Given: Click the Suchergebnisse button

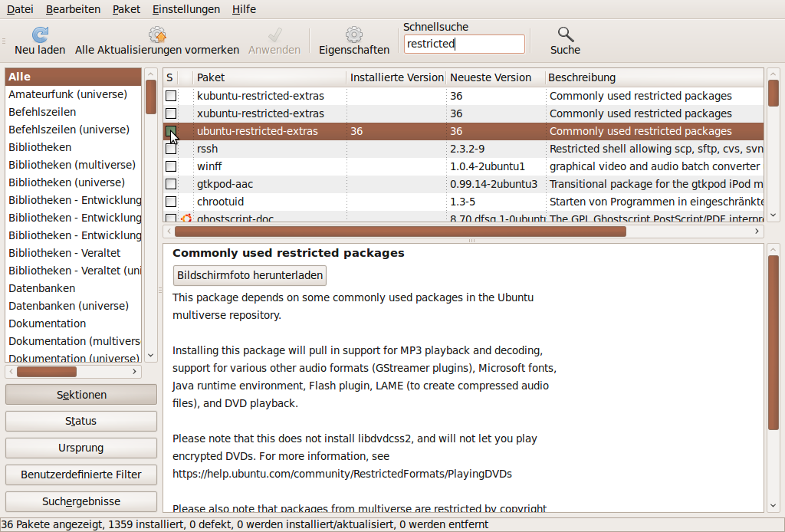Looking at the screenshot, I should pos(81,501).
